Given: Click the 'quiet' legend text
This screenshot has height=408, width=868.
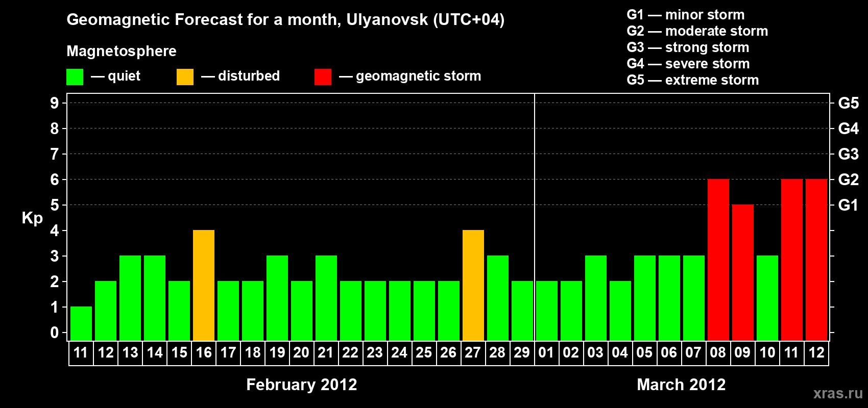Looking at the screenshot, I should [x=124, y=76].
